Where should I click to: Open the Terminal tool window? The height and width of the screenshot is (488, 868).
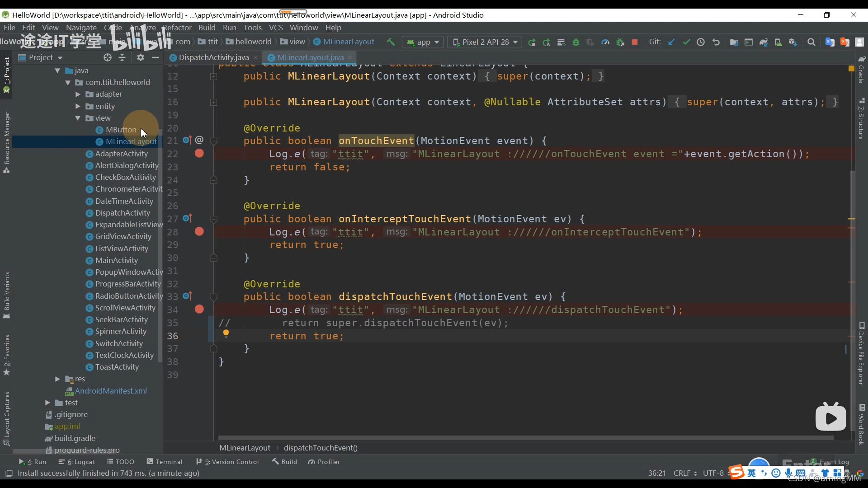click(165, 462)
